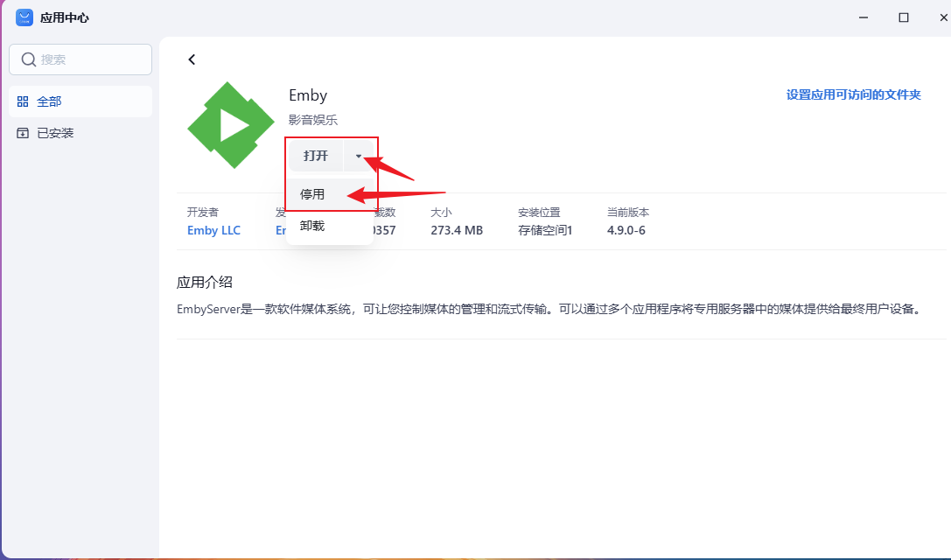Collapse the dropdown arrow beside 打开

click(359, 156)
